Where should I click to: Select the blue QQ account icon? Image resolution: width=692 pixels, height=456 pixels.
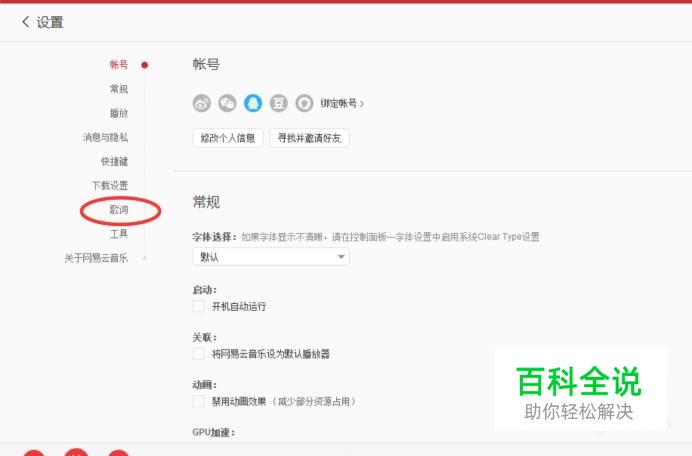(x=253, y=103)
